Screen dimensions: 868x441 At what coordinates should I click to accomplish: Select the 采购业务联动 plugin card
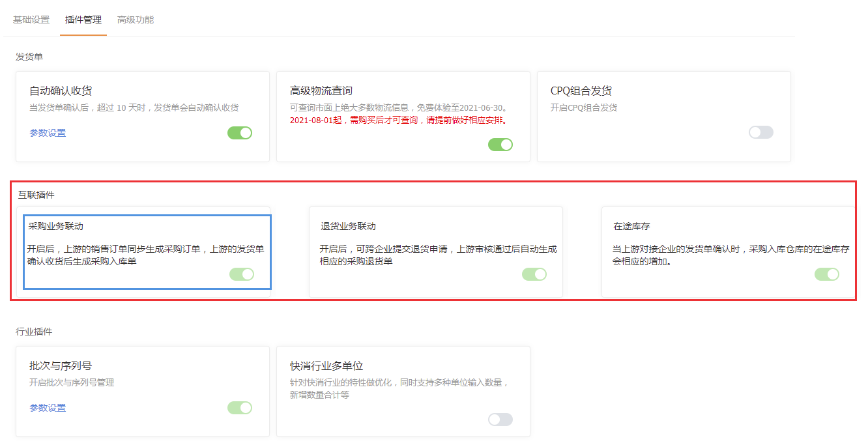click(x=146, y=251)
